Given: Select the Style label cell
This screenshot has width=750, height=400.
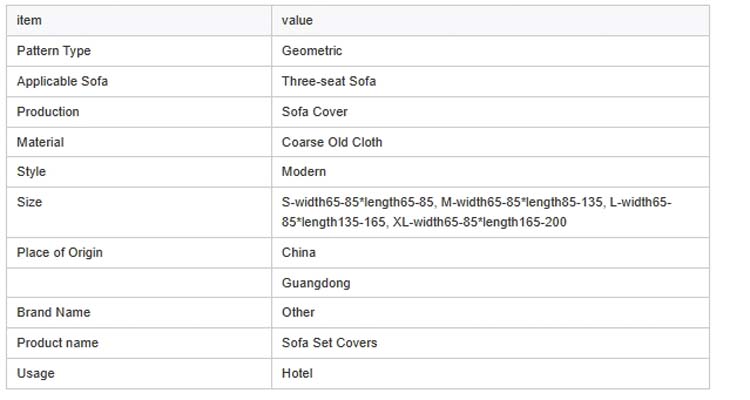Looking at the screenshot, I should point(32,172).
